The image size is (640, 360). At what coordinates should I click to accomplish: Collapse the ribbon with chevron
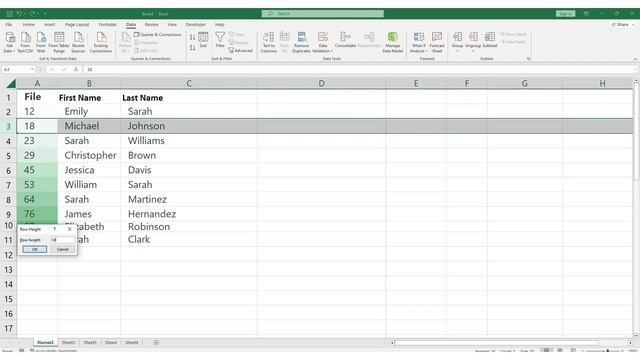coord(635,59)
